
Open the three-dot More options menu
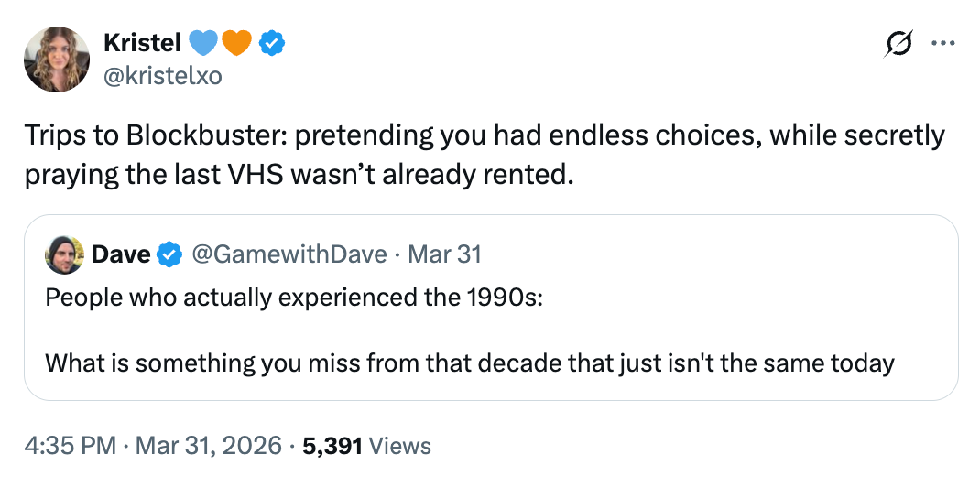941,43
